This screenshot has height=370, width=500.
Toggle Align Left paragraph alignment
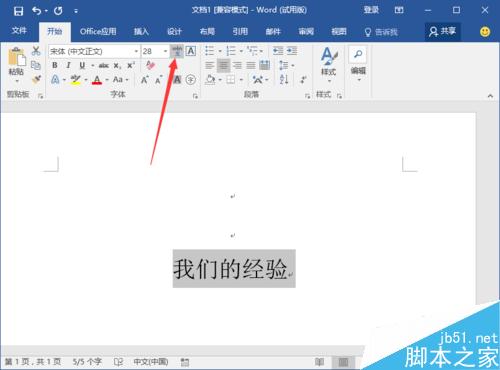[x=210, y=65]
